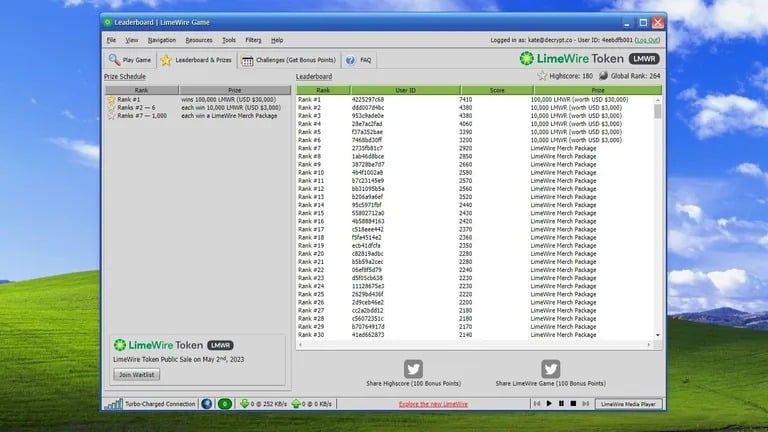This screenshot has height=432, width=768.
Task: Skip to previous track in media player
Action: [537, 404]
